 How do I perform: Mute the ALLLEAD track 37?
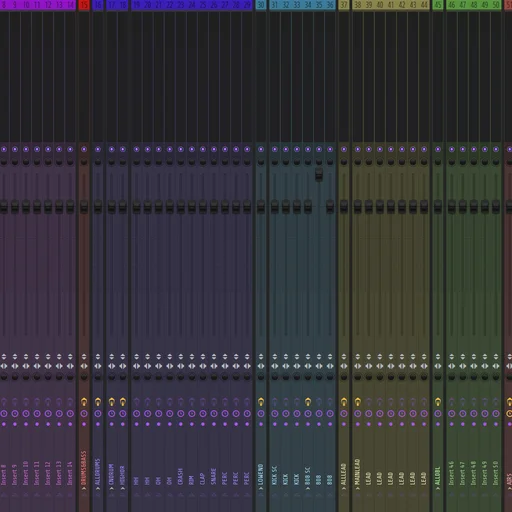344,149
